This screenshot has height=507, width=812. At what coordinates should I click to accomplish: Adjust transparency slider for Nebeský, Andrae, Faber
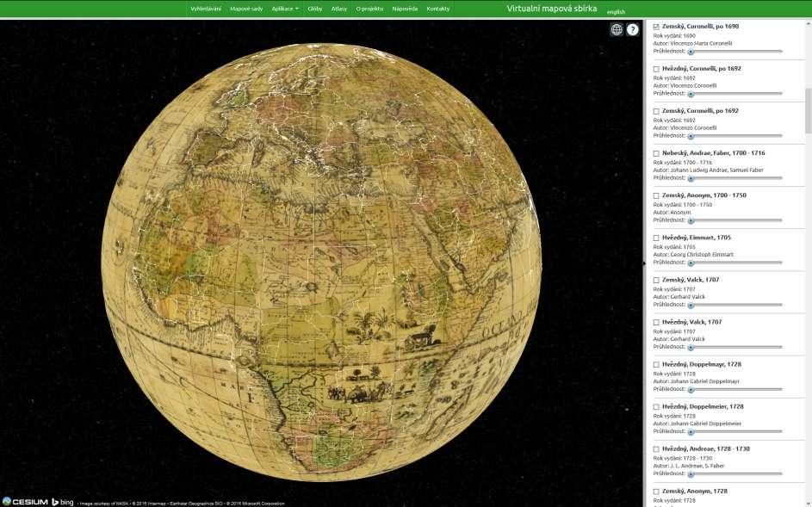tap(735, 178)
